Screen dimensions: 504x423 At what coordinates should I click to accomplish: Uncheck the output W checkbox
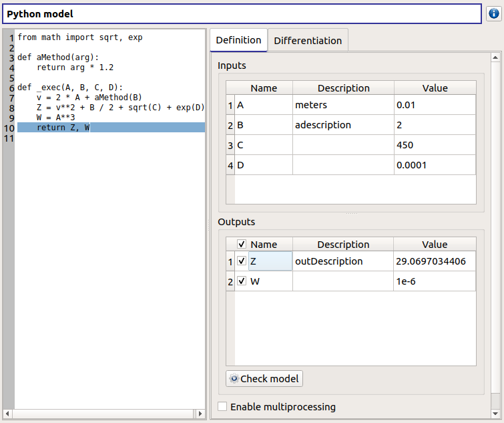coord(242,281)
